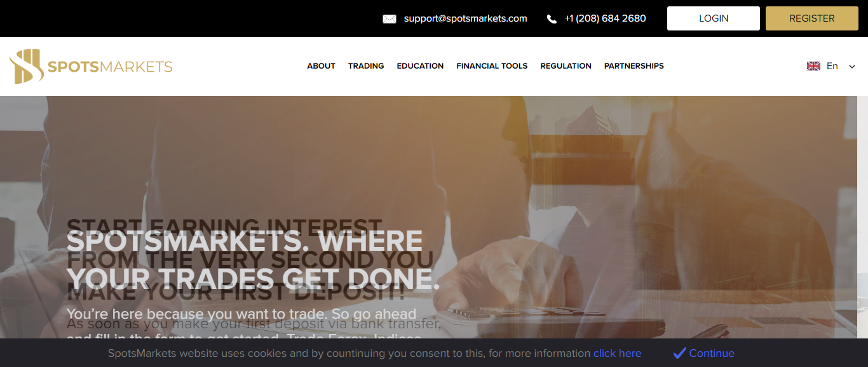The image size is (868, 367).
Task: Open the EDUCATION menu
Action: click(x=420, y=66)
